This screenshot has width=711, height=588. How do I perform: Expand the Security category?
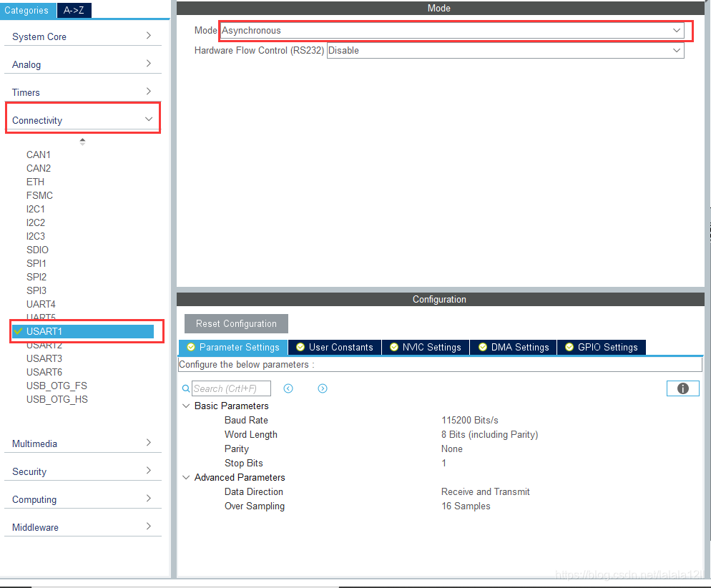coord(82,471)
